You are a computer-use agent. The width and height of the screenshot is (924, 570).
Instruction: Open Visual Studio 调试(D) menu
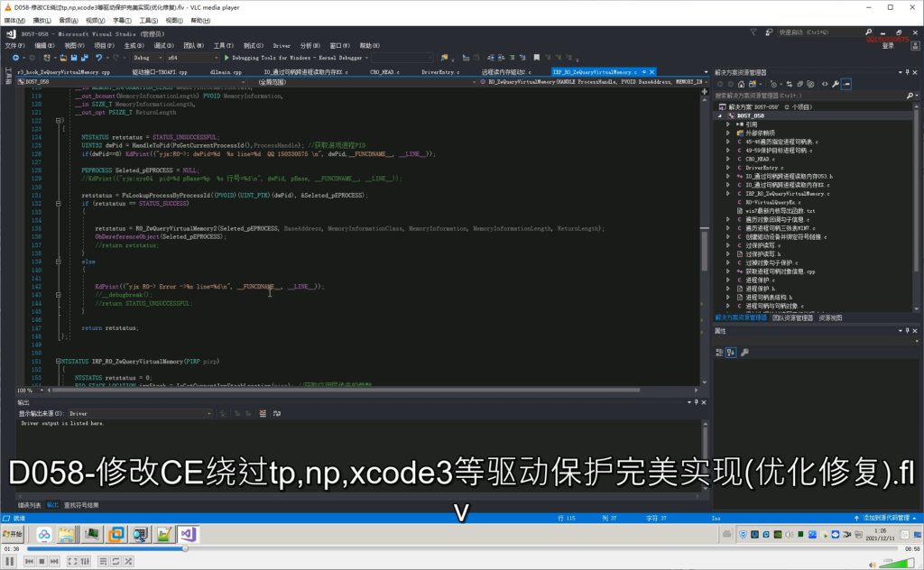[x=163, y=45]
